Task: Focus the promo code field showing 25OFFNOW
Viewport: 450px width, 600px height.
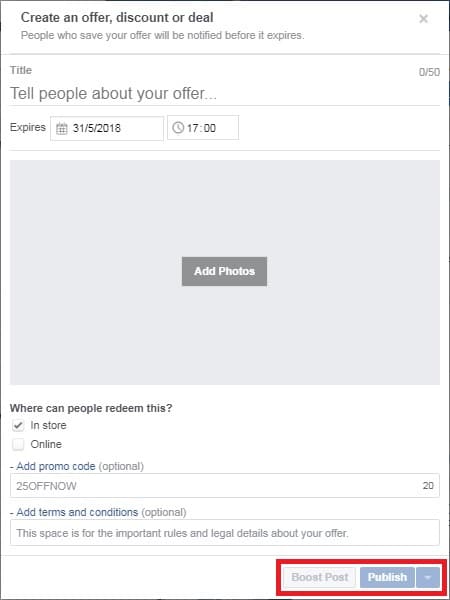Action: [x=225, y=486]
